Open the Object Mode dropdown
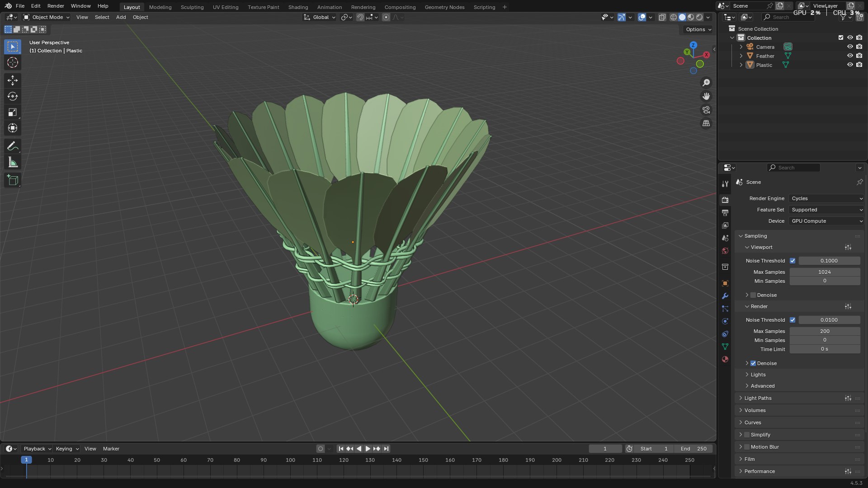The width and height of the screenshot is (868, 488). point(46,17)
